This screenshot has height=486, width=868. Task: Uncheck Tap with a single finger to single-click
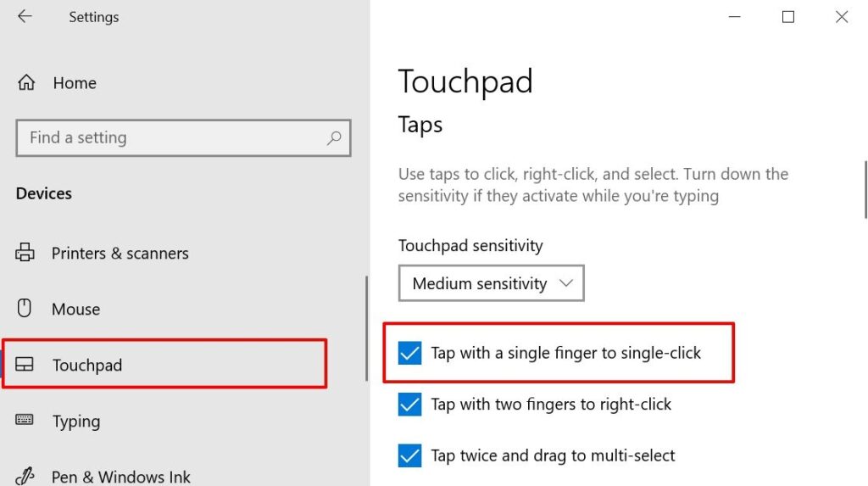(x=410, y=353)
